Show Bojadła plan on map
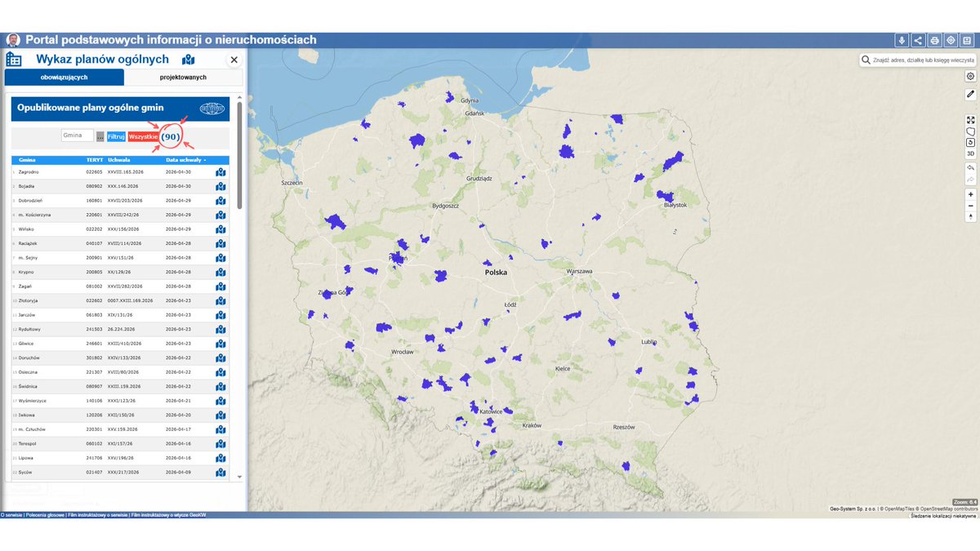The width and height of the screenshot is (980, 551). 220,186
